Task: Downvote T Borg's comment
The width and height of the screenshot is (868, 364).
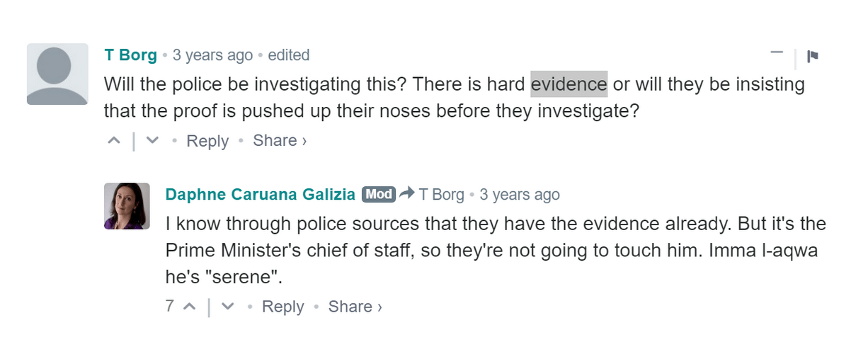Action: (x=152, y=140)
